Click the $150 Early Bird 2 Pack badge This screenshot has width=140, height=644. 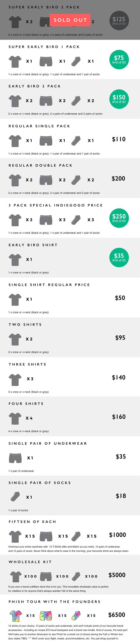click(119, 99)
